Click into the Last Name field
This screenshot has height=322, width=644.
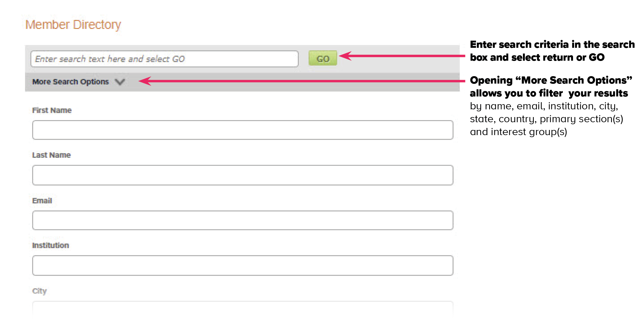coord(242,175)
